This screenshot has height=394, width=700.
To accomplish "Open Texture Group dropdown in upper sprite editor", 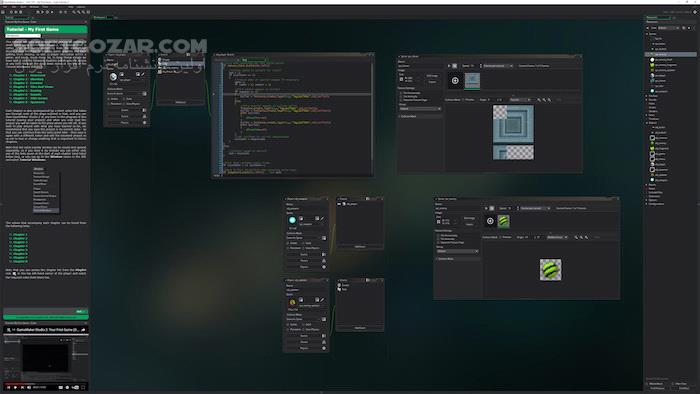I will click(420, 108).
